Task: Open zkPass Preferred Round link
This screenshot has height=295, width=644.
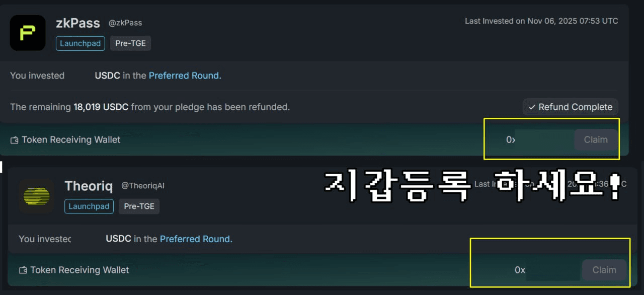Action: pos(185,76)
